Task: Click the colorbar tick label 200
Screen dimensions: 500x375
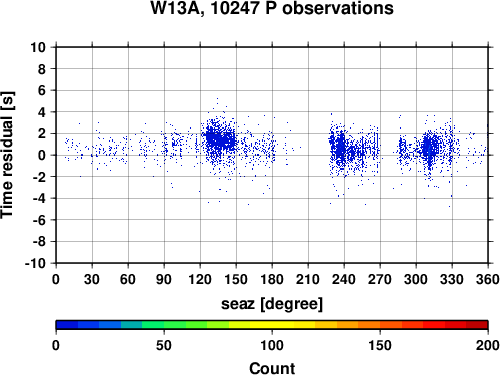Action: 488,346
